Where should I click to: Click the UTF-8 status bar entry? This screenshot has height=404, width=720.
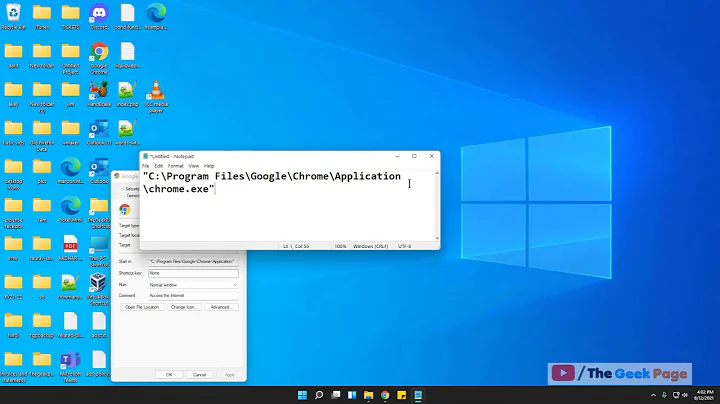tap(405, 247)
